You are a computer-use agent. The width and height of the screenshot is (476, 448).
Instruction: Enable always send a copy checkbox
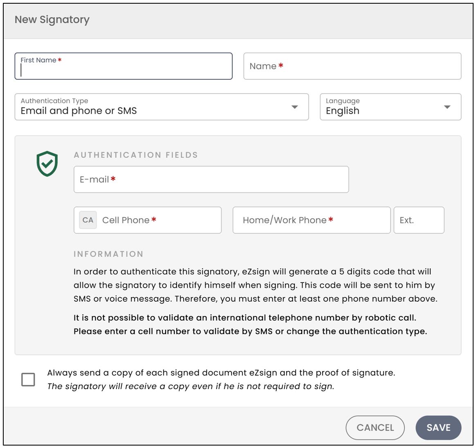point(28,379)
